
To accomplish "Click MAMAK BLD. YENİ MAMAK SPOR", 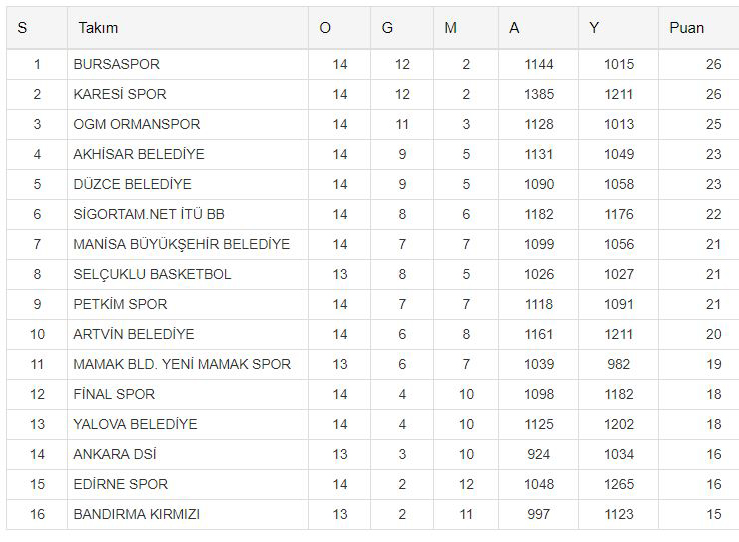I will (182, 364).
